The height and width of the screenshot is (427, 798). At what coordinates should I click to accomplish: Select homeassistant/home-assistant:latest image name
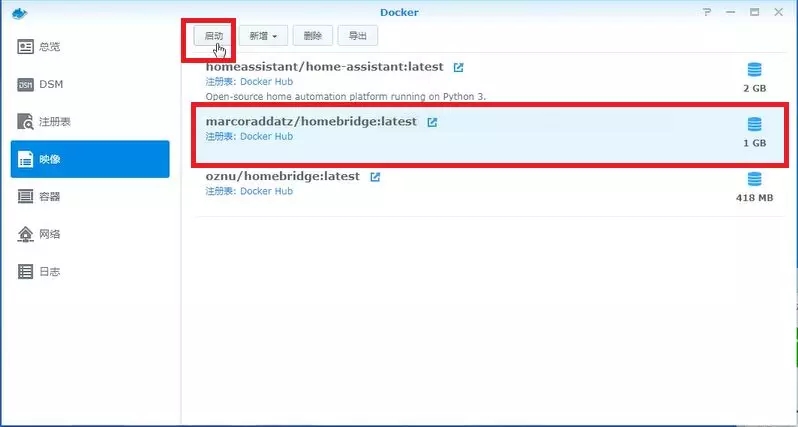coord(325,67)
